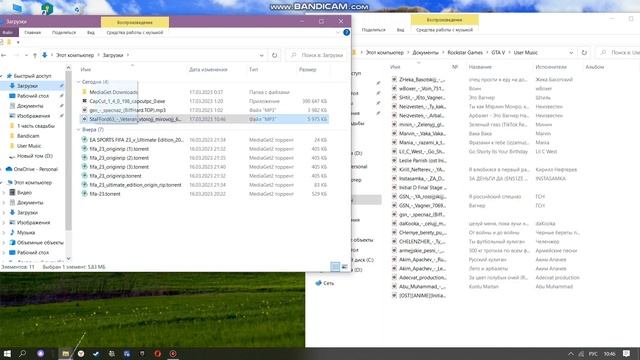
Task: Click icon of fifa_23_originrip.torrent file
Action: [x=84, y=176]
